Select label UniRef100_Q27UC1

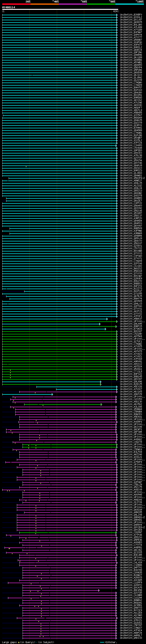[x=131, y=341]
